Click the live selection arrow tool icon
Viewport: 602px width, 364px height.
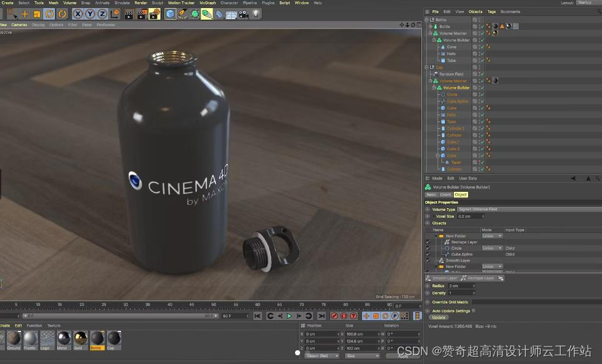click(x=13, y=14)
